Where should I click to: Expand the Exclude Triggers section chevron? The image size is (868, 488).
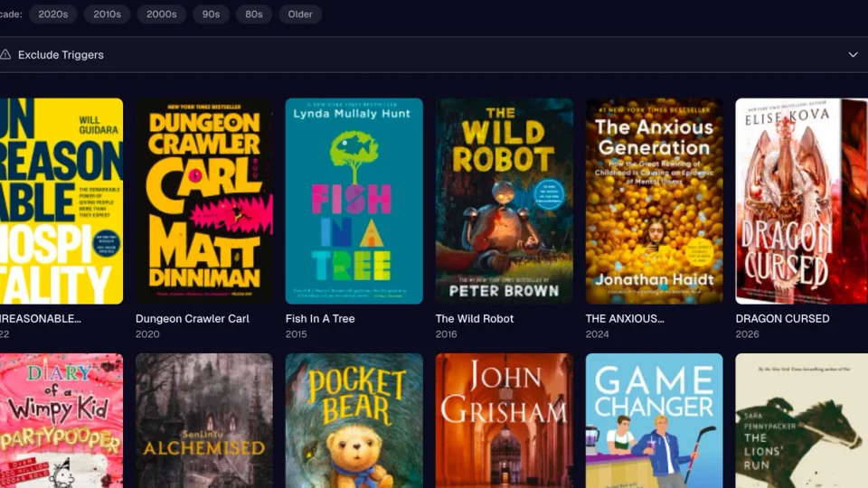click(x=853, y=55)
